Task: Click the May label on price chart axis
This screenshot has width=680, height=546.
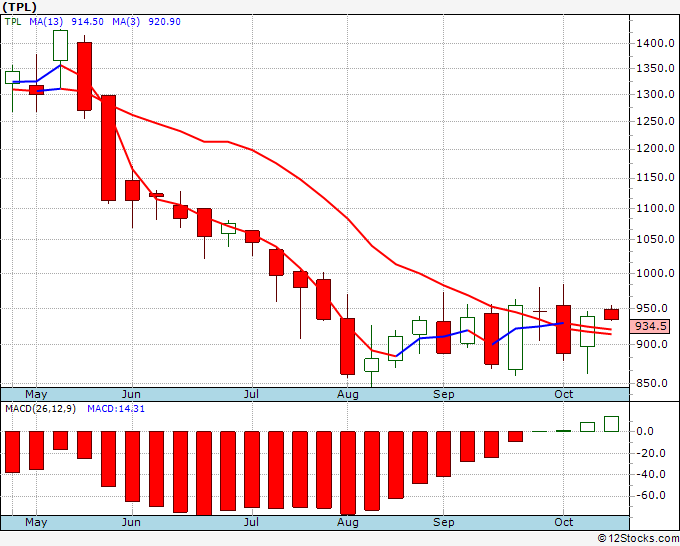Action: point(36,394)
